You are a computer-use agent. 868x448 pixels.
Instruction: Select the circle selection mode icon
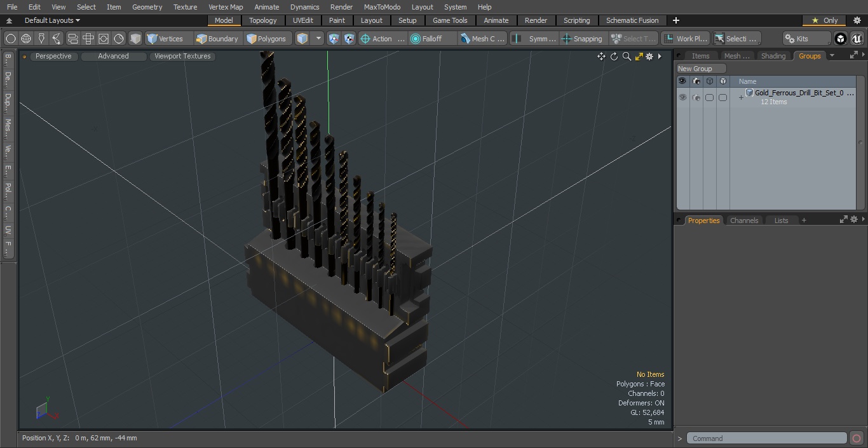11,39
